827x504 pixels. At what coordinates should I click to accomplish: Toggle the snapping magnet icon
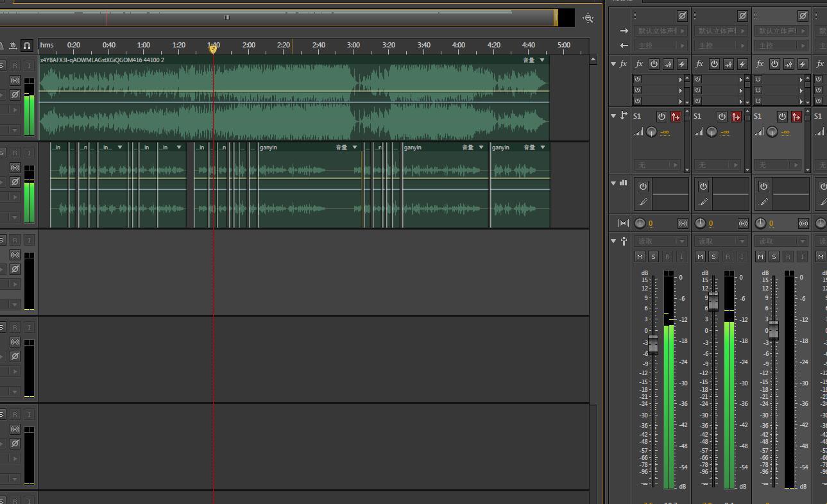(27, 46)
